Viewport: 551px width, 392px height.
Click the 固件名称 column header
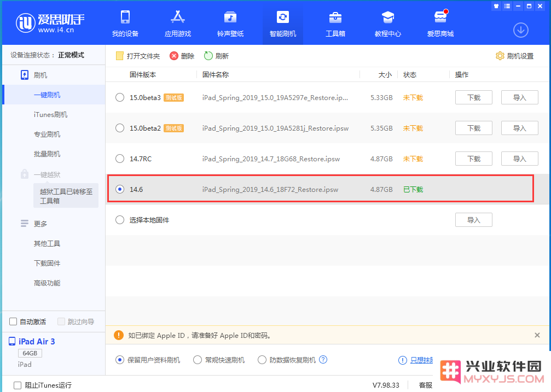pyautogui.click(x=216, y=74)
